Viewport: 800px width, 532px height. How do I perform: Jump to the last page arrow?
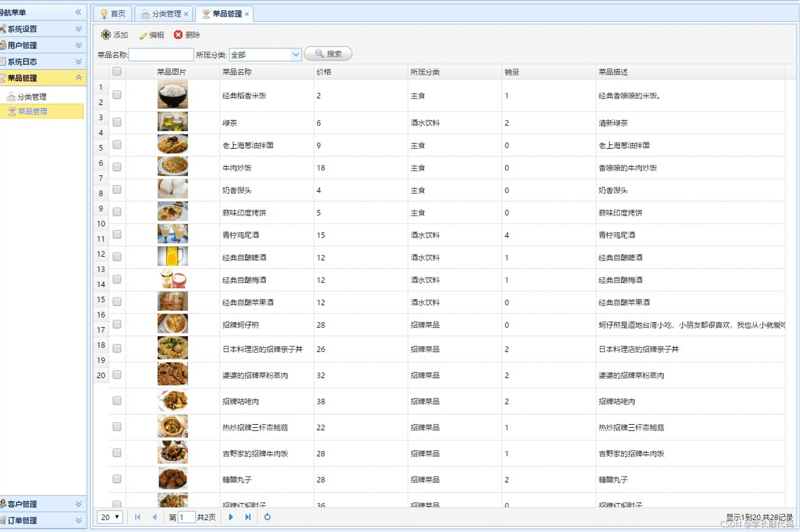(248, 517)
